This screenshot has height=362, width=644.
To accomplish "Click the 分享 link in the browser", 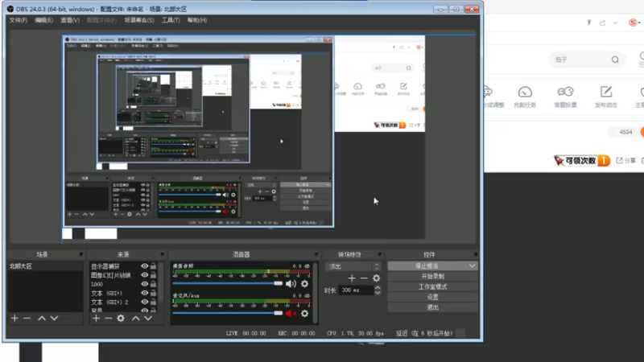I will (626, 160).
